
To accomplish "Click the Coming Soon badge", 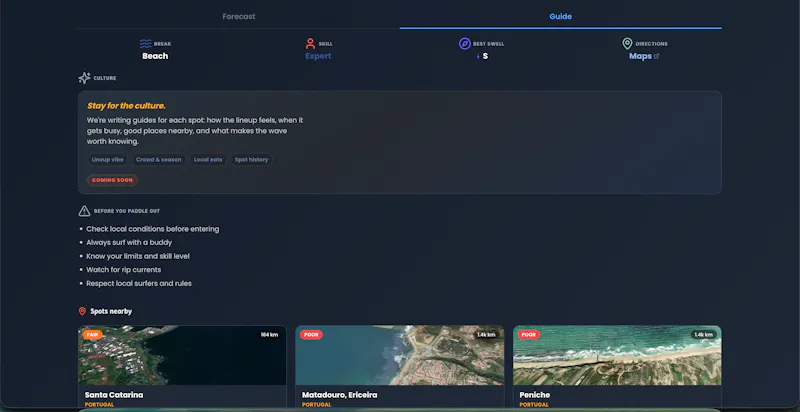I will 112,180.
